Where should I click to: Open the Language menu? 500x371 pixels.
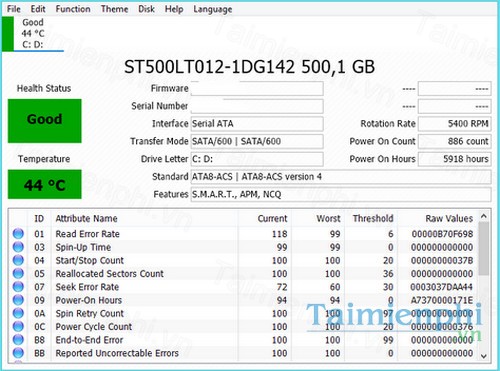[x=213, y=9]
